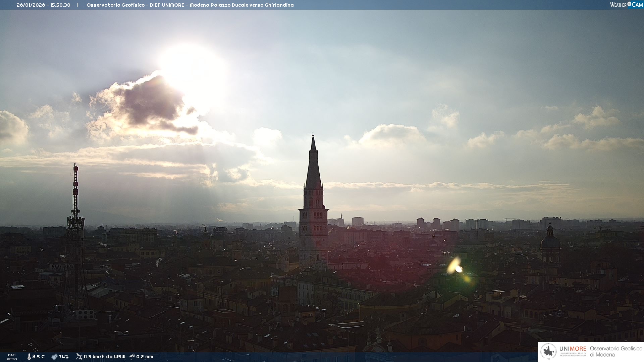
Task: Click the humidity water drops icon
Action: 54,357
